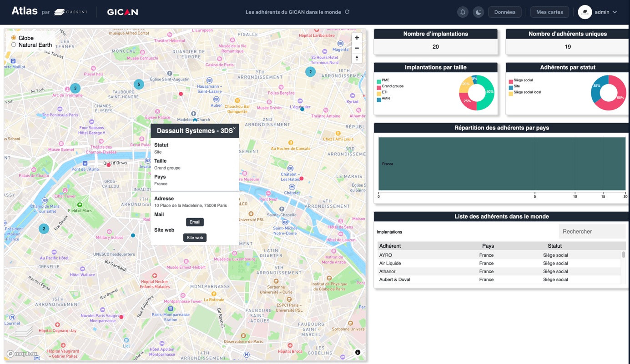This screenshot has width=630, height=364.
Task: Click the Atlas logo
Action: click(25, 11)
